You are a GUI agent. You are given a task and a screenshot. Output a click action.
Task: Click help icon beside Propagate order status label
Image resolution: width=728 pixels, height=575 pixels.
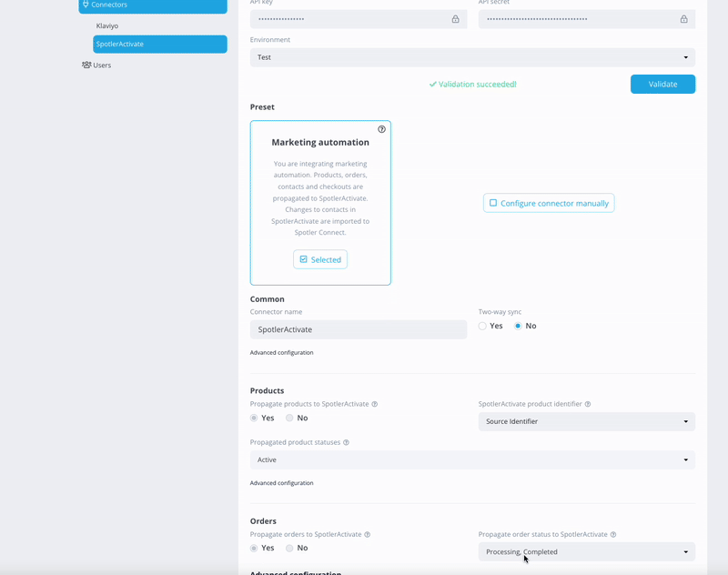point(613,535)
